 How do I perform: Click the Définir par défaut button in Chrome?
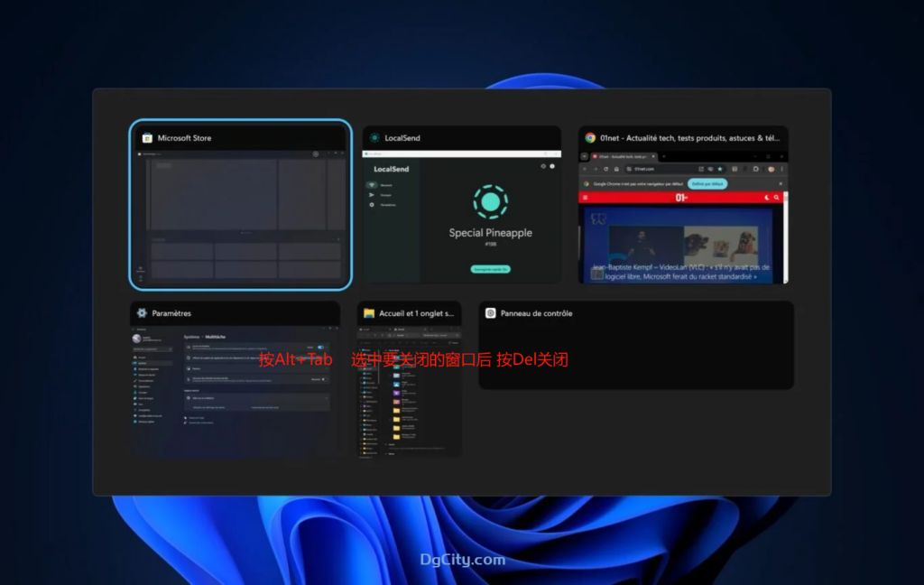[707, 184]
